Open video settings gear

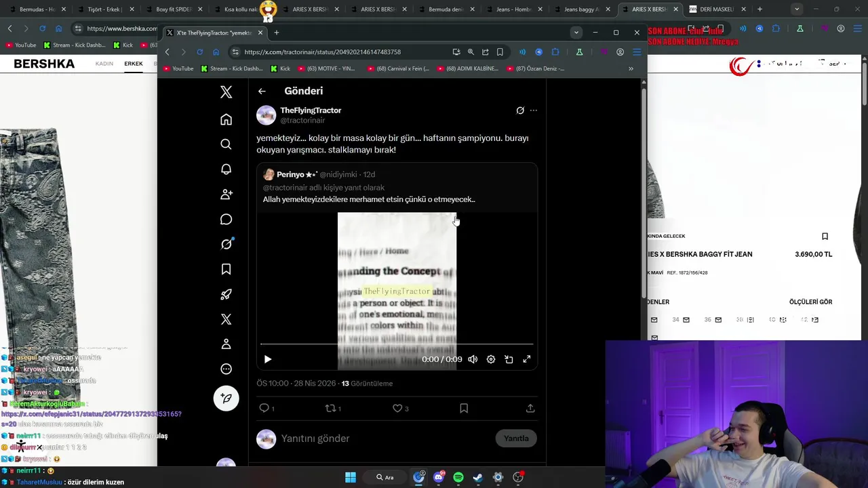(491, 359)
